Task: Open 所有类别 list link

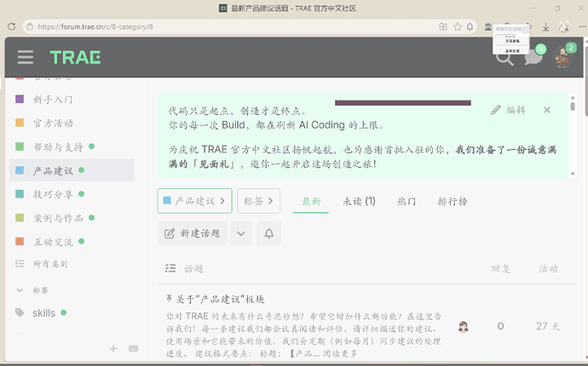Action: [x=50, y=264]
